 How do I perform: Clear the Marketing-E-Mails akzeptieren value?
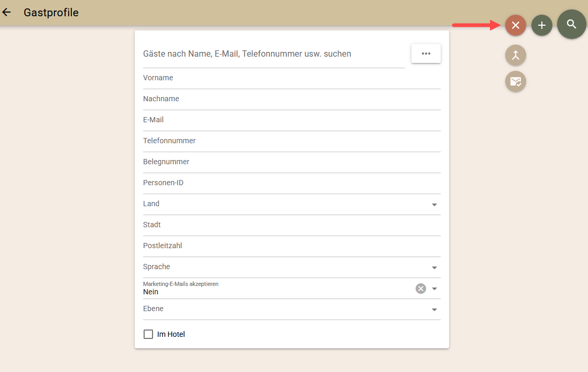pos(421,288)
